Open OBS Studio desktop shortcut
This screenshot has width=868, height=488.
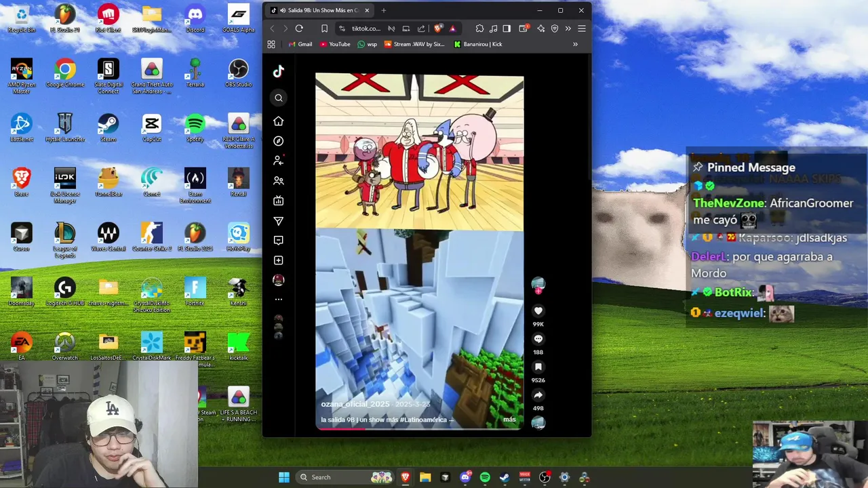coord(238,73)
